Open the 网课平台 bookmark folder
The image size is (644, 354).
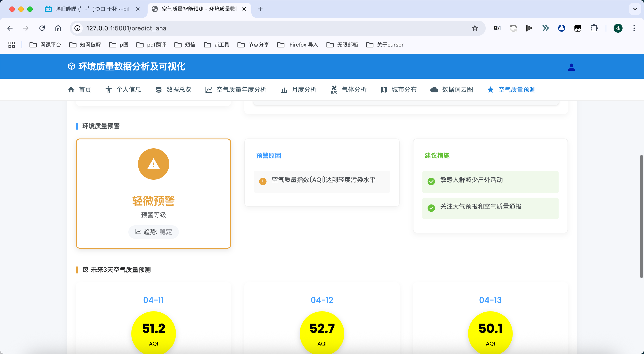tap(45, 45)
